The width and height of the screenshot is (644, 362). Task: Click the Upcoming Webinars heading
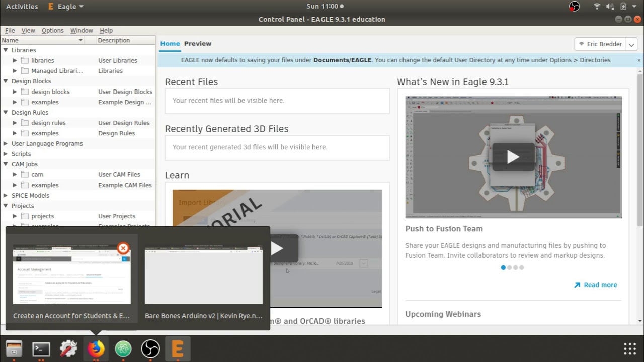443,314
